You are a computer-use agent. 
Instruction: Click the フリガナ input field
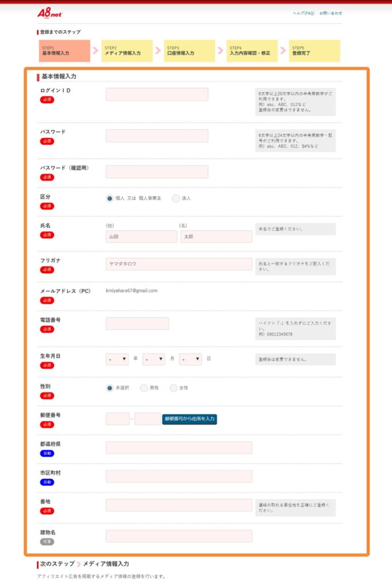[178, 264]
